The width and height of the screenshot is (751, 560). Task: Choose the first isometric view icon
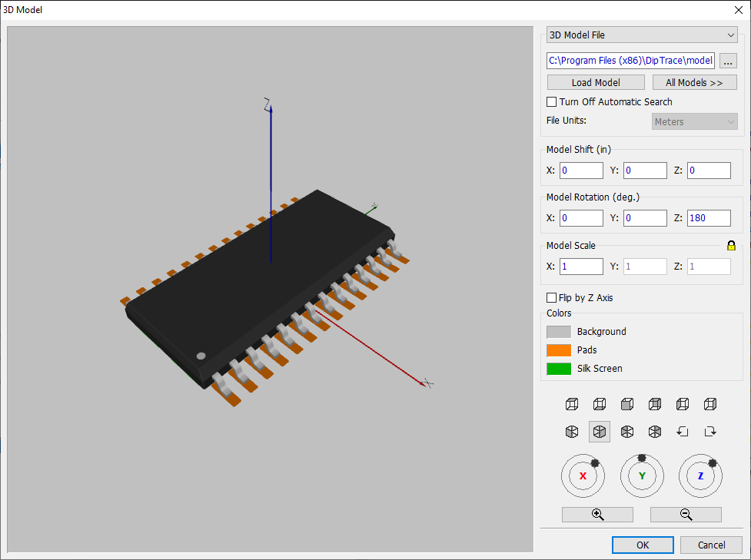[x=572, y=432]
